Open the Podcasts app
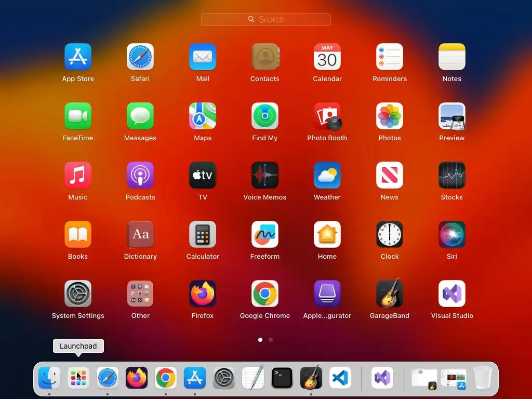 140,175
